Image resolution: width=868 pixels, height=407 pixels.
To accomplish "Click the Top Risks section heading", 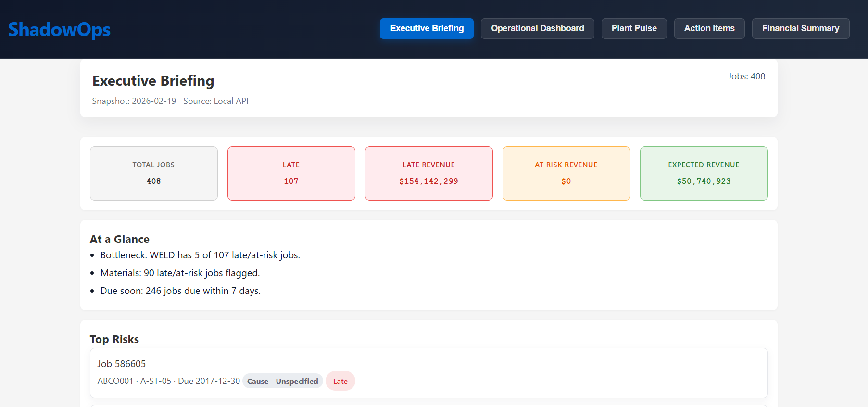I will [114, 339].
